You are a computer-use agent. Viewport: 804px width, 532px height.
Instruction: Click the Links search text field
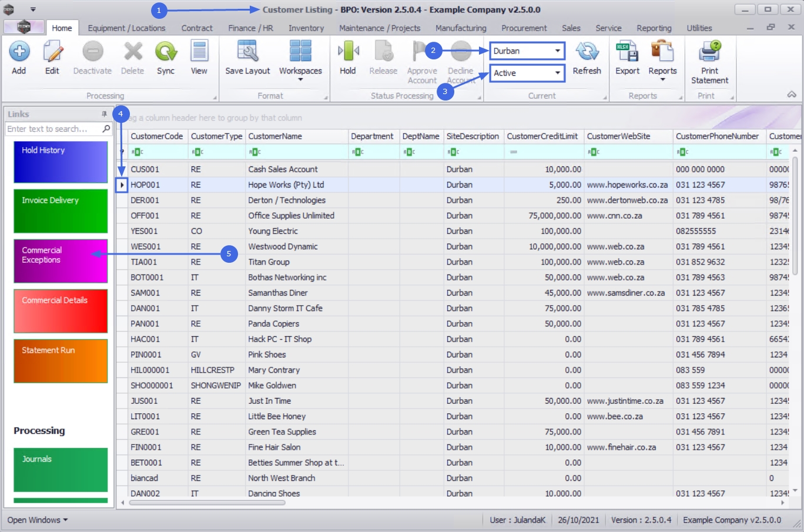pos(53,129)
